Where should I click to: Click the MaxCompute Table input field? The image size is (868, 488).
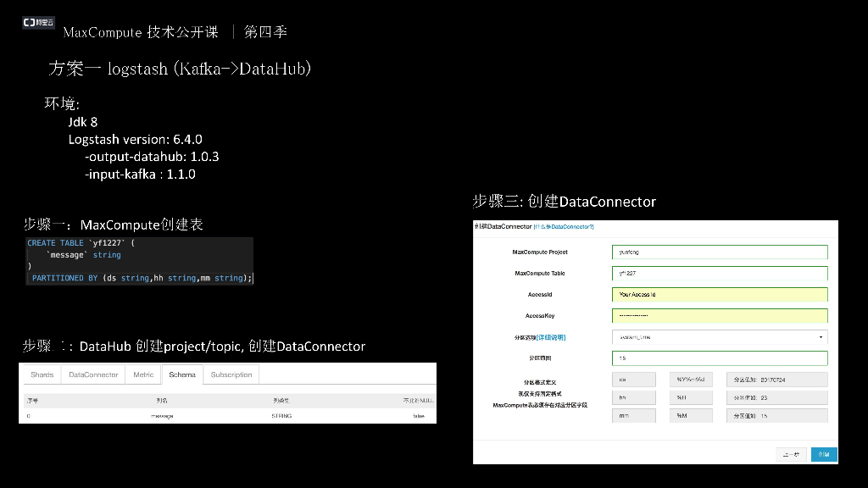[x=720, y=274]
